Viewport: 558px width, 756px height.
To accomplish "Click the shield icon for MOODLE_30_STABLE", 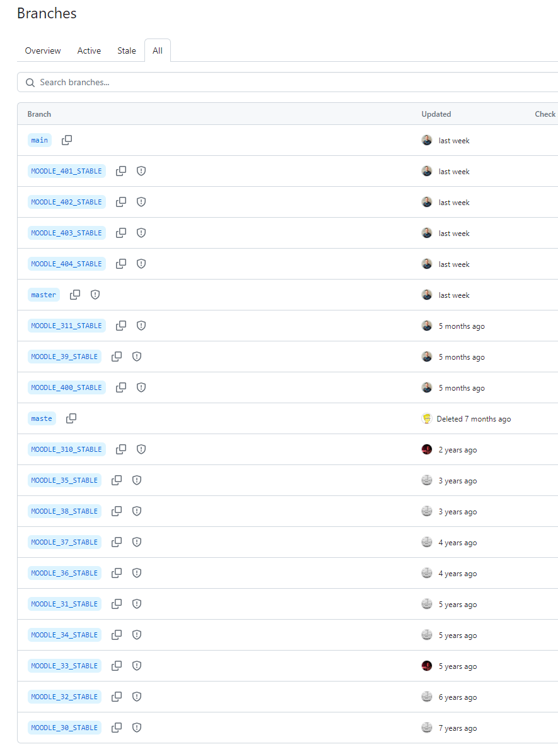I will point(137,727).
